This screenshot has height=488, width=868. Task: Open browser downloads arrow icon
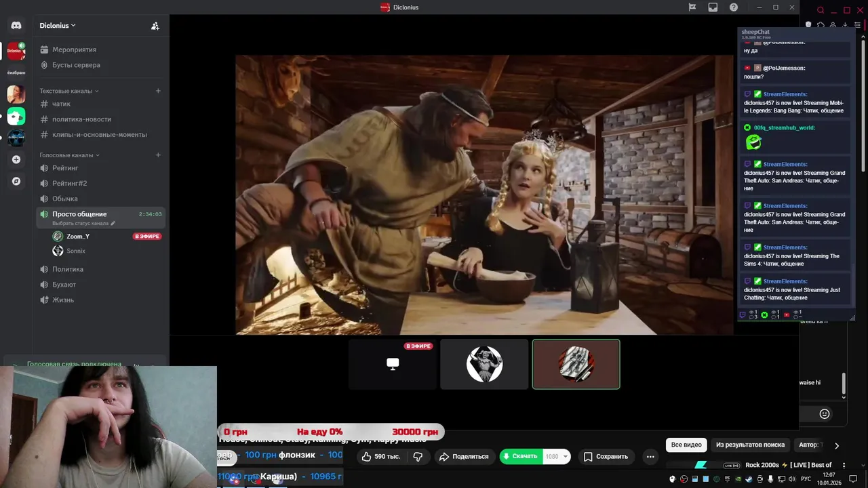tap(845, 25)
